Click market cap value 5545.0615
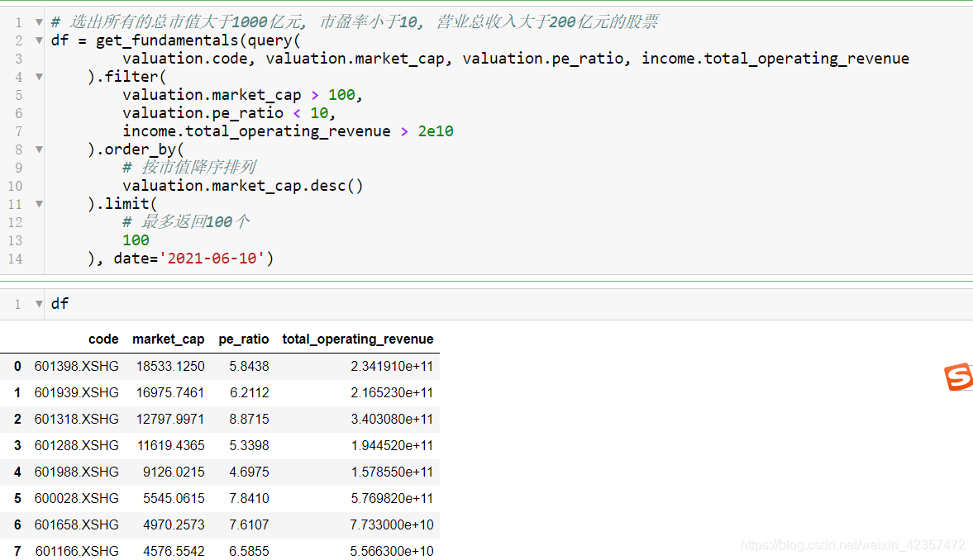973x560 pixels. click(174, 498)
